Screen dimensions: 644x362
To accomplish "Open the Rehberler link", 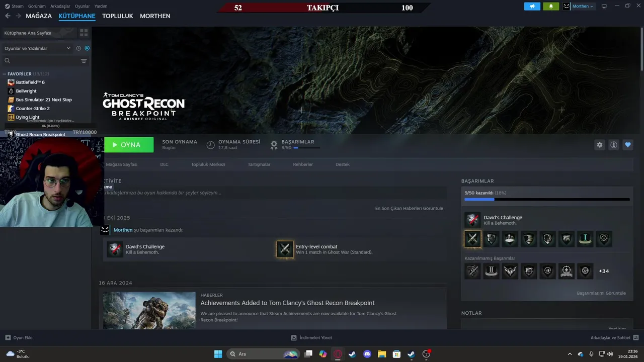I will pyautogui.click(x=303, y=164).
